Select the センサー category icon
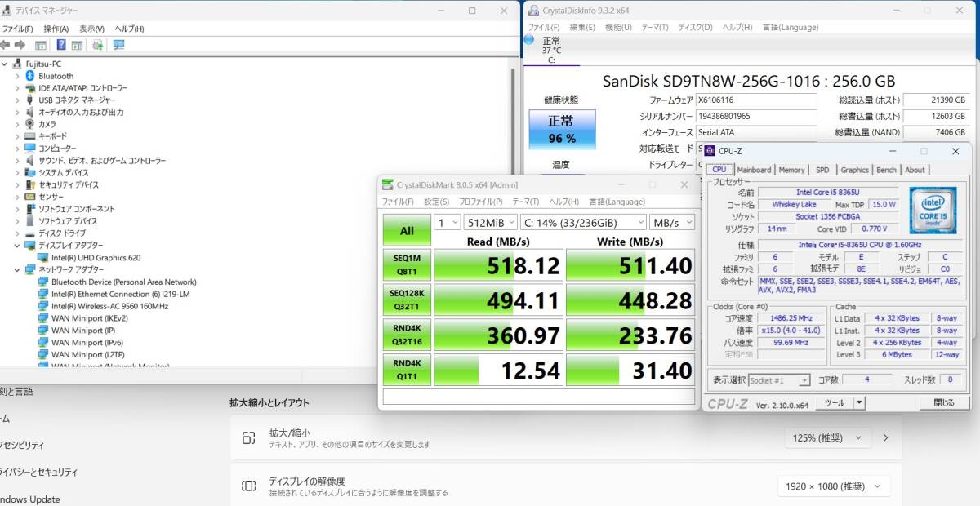The height and width of the screenshot is (506, 980). point(30,197)
